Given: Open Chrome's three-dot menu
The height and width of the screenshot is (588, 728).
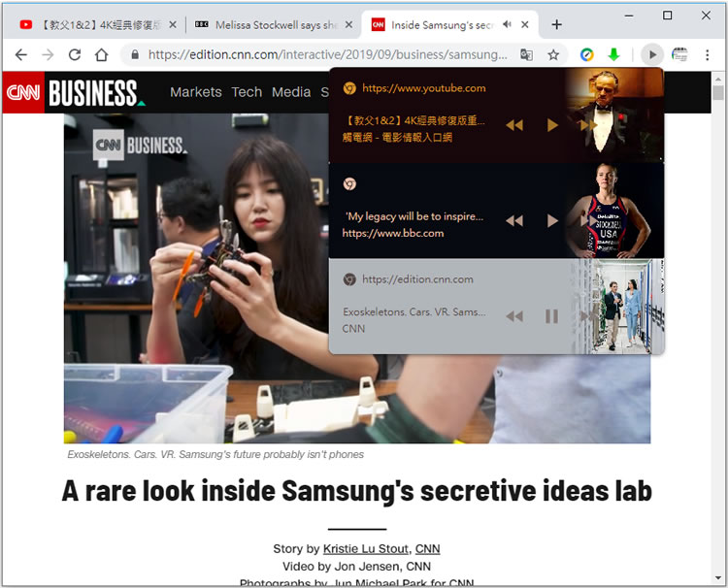Looking at the screenshot, I should pos(707,55).
